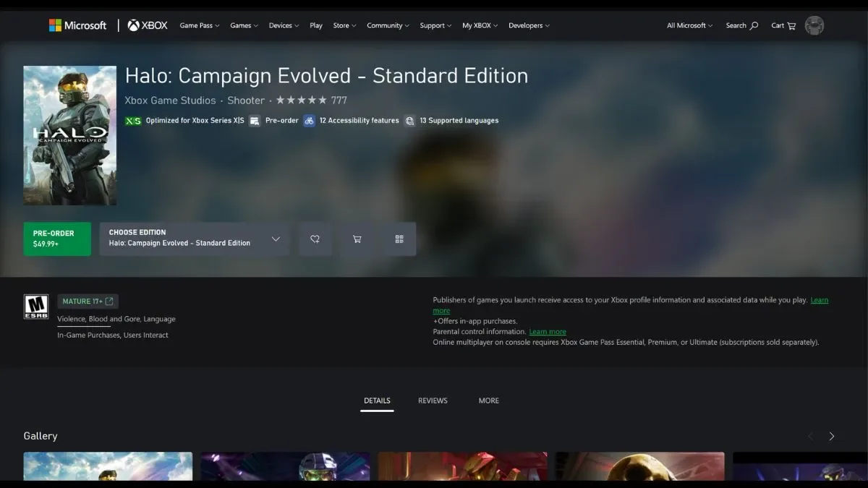Image resolution: width=868 pixels, height=488 pixels.
Task: Click the Search text in header
Action: click(x=736, y=25)
